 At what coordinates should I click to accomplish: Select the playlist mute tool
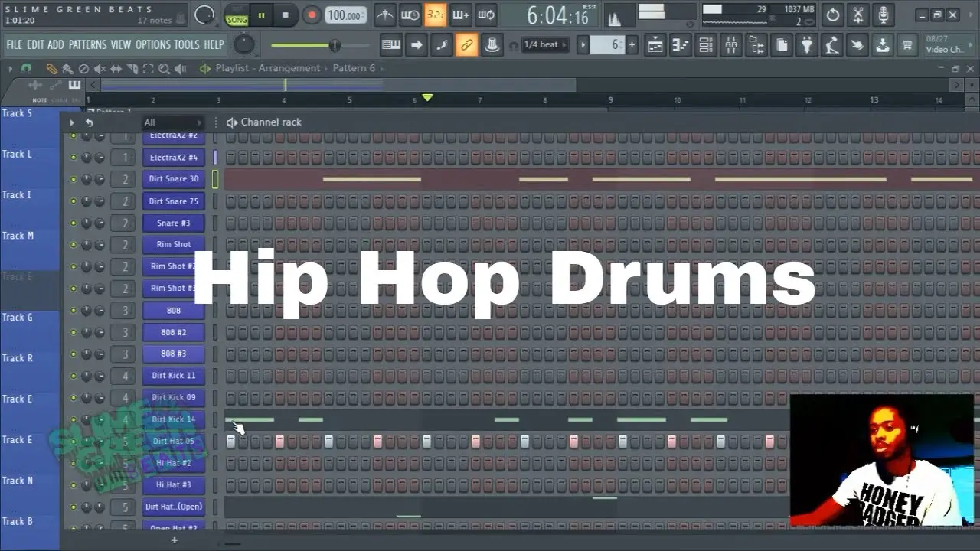click(x=100, y=68)
